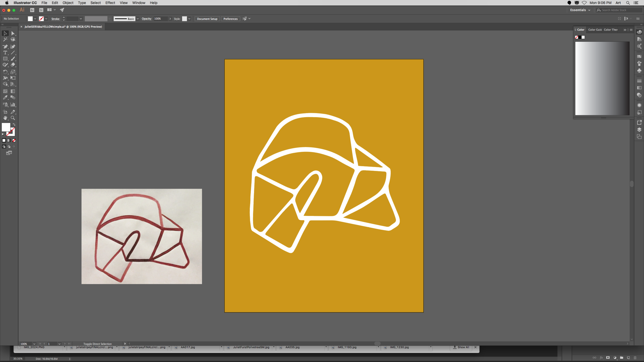Screen dimensions: 644x362
Task: Select the Selection tool (black arrow)
Action: 5,33
